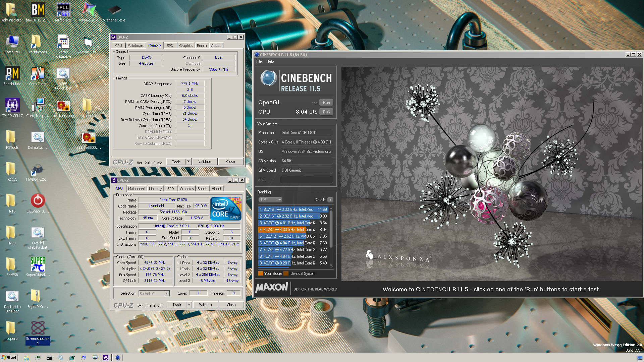Run the OpenGL benchmark
Screen dimensions: 644x362
click(326, 103)
